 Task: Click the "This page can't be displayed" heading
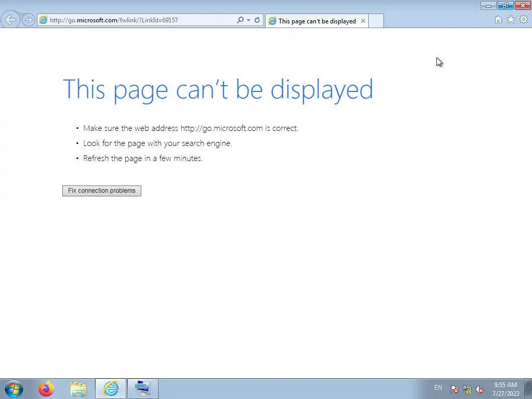[x=218, y=90]
